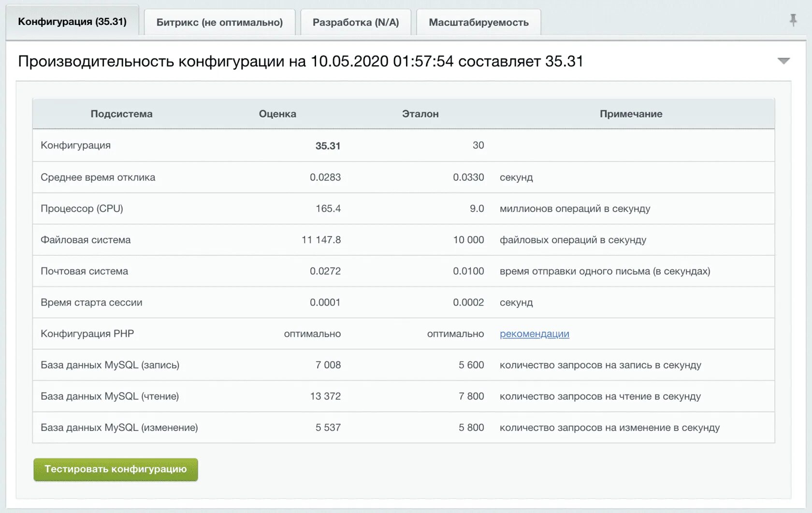Click the Файловая система row label
Image resolution: width=812 pixels, height=513 pixels.
tap(86, 240)
